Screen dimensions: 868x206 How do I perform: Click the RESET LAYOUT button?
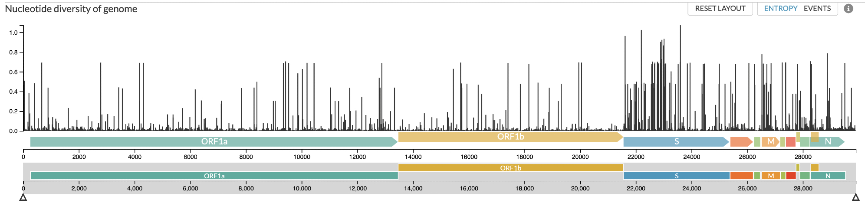[x=720, y=9]
